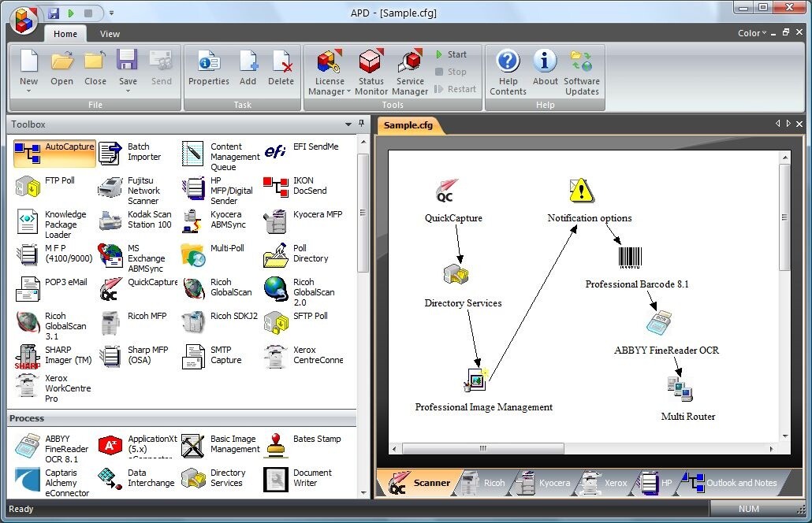Select the EFI SendMe component
The height and width of the screenshot is (523, 812).
coord(301,150)
